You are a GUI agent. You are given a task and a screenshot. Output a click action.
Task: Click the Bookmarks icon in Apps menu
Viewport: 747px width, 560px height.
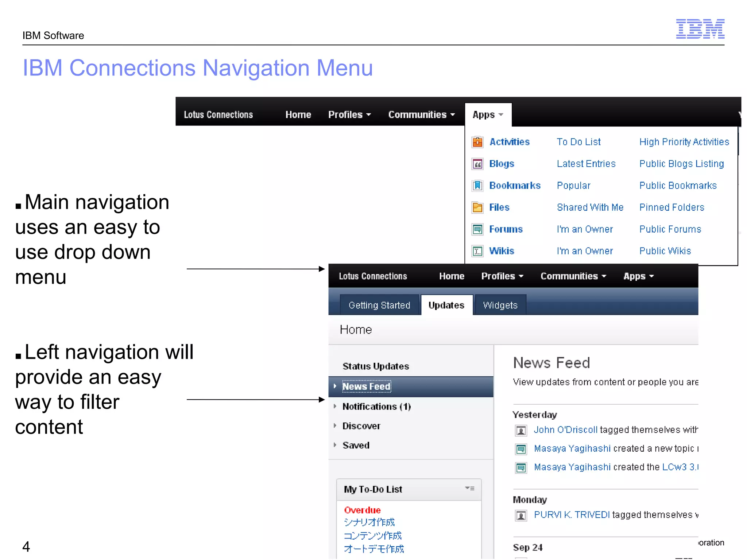pos(477,186)
